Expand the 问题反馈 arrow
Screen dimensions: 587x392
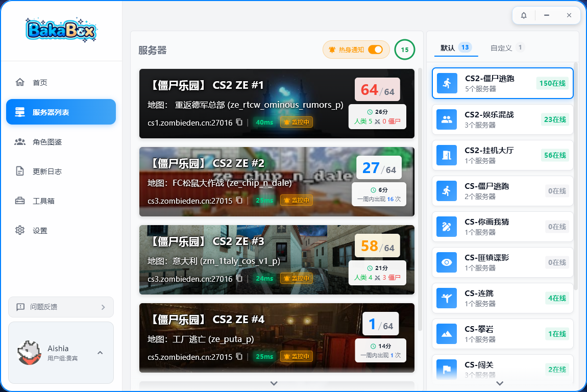[103, 307]
